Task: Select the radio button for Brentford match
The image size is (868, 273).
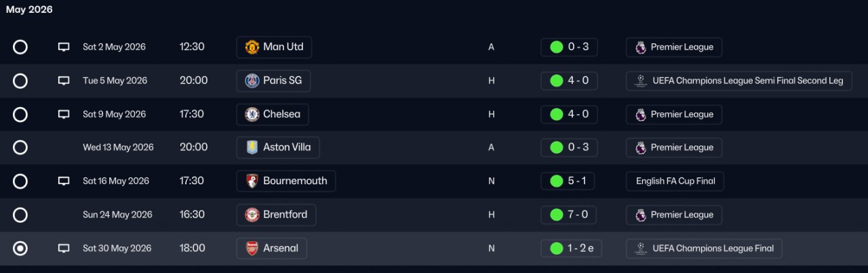Action: [x=20, y=215]
